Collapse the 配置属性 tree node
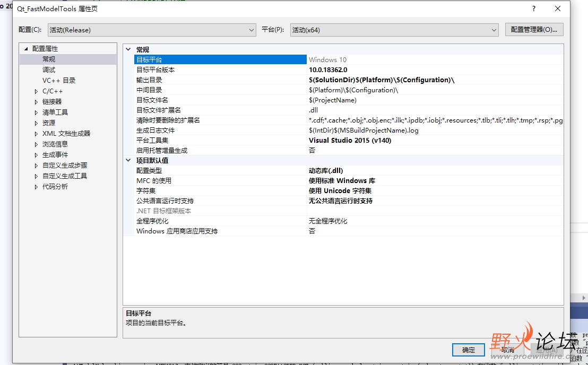 (x=26, y=49)
